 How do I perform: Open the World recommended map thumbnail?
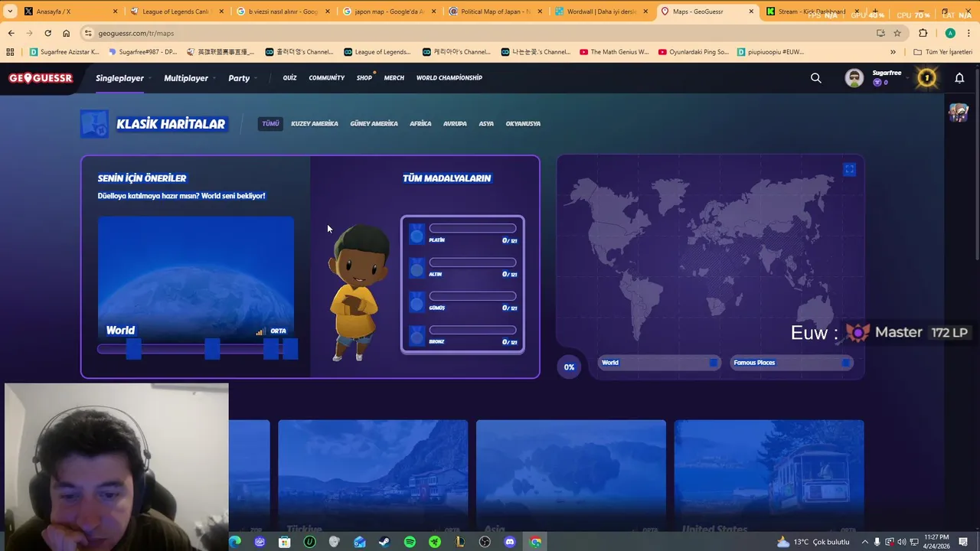[x=195, y=279]
